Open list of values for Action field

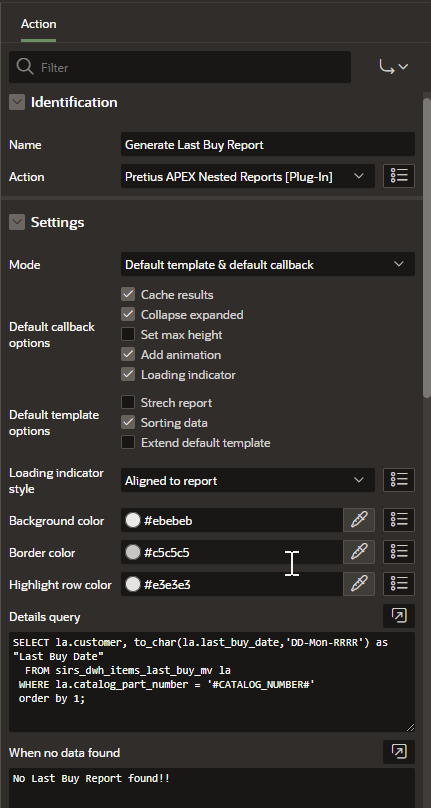click(x=399, y=176)
